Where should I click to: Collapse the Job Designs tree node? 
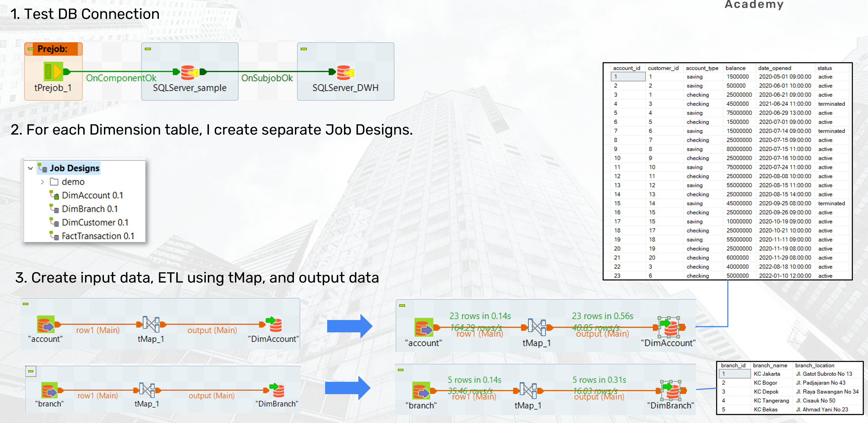point(30,168)
